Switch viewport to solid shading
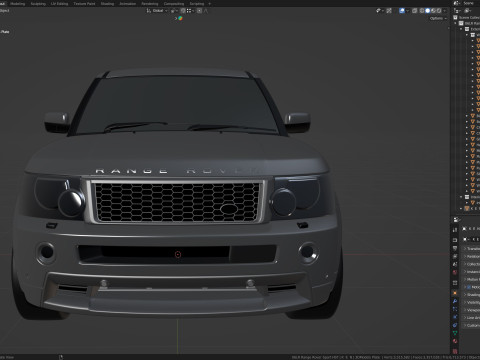Image resolution: width=480 pixels, height=360 pixels. tap(427, 11)
